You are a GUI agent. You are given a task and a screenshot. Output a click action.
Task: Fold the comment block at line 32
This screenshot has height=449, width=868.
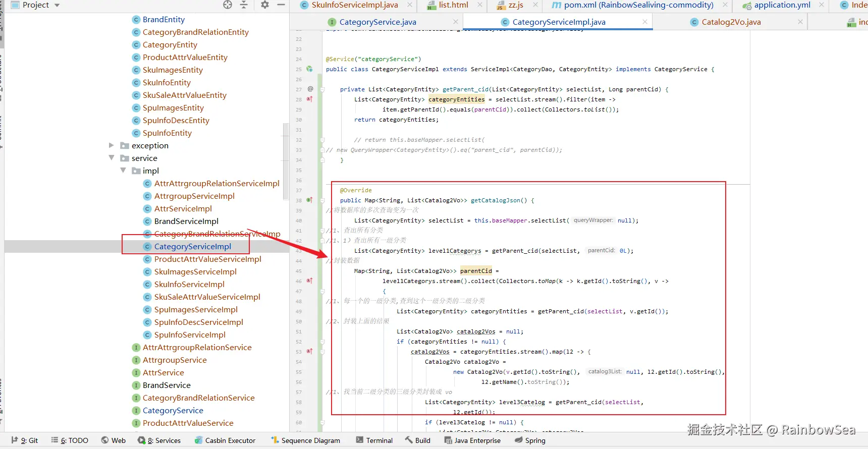322,140
